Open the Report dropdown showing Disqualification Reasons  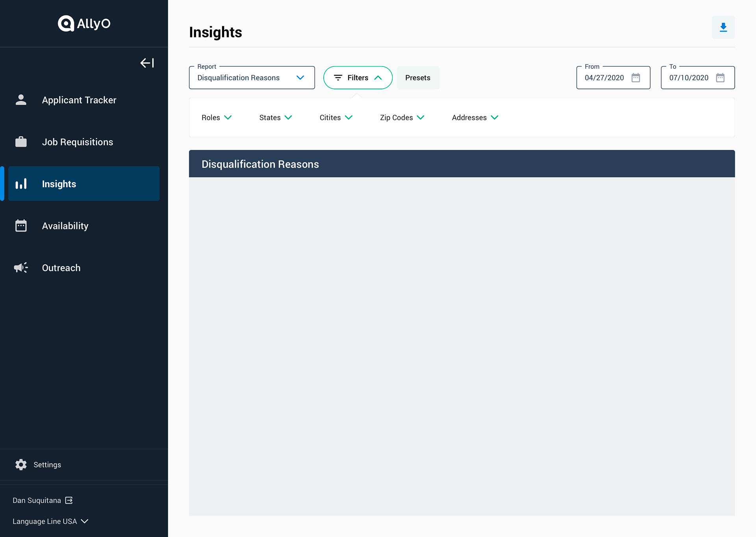pos(252,78)
